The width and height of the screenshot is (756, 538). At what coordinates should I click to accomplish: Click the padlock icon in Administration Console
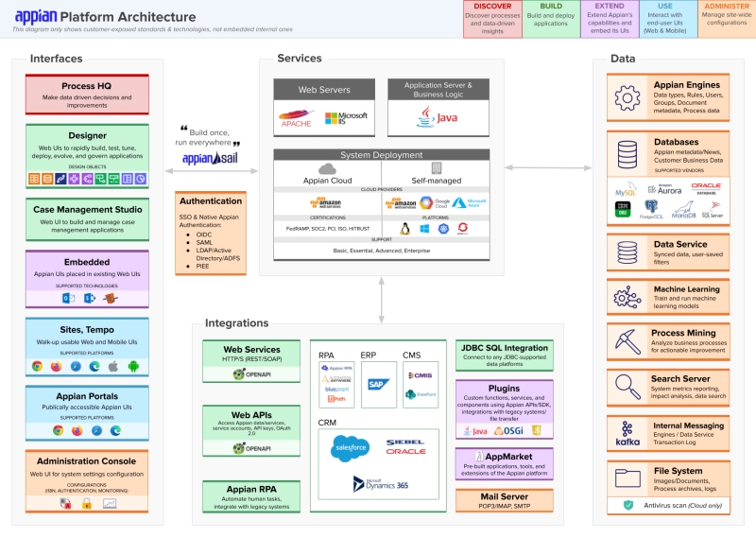tap(87, 504)
